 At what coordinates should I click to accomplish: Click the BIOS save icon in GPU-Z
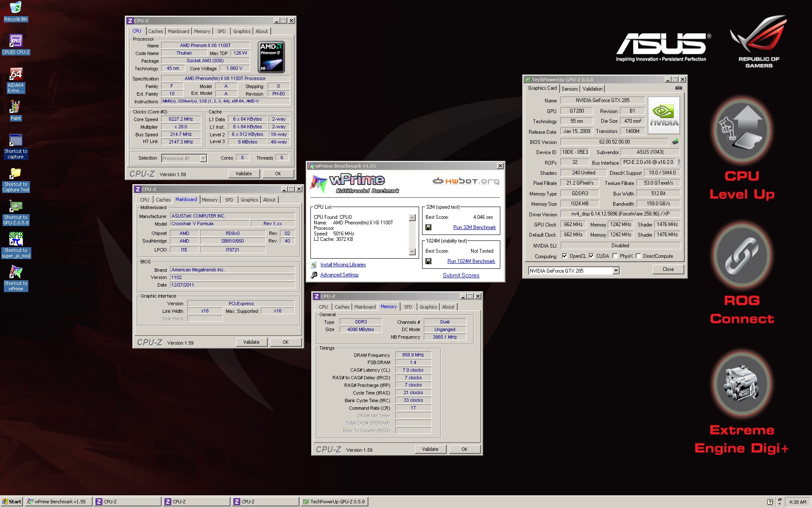coord(675,142)
